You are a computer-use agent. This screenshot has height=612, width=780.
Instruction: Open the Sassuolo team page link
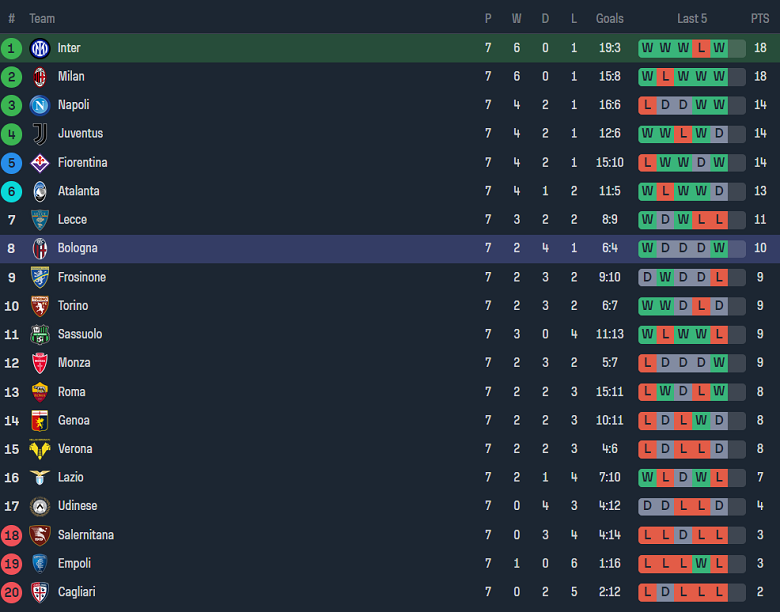[80, 334]
